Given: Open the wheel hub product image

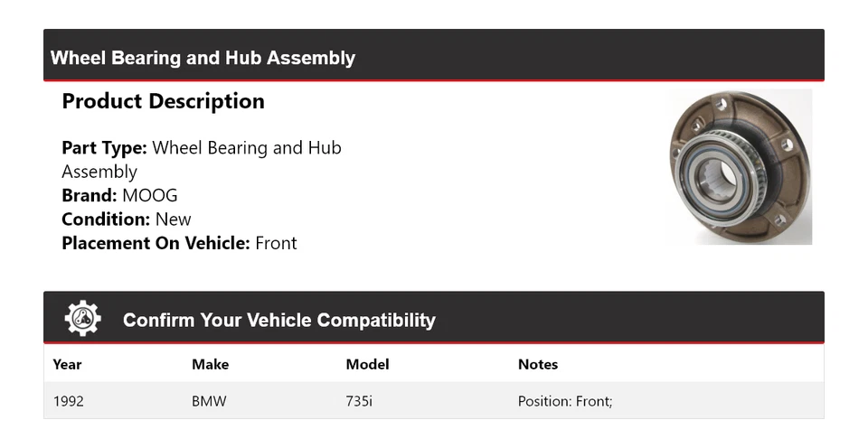Looking at the screenshot, I should [x=741, y=167].
